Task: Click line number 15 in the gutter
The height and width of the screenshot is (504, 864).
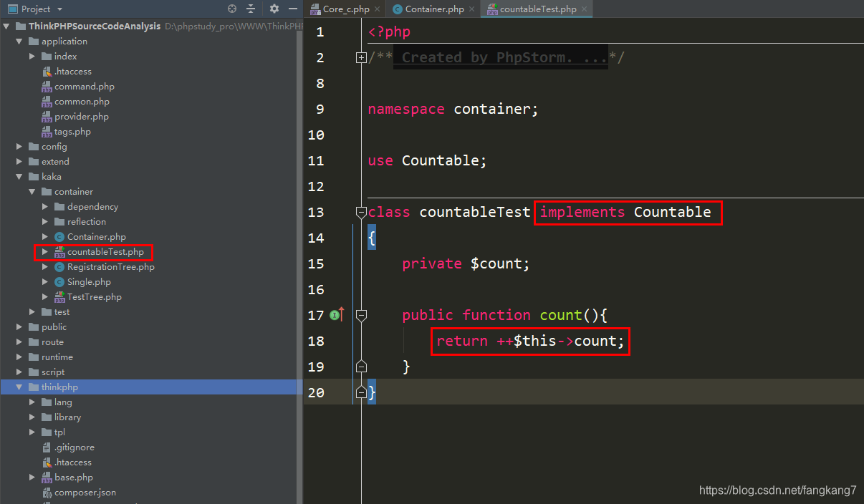Action: tap(316, 263)
